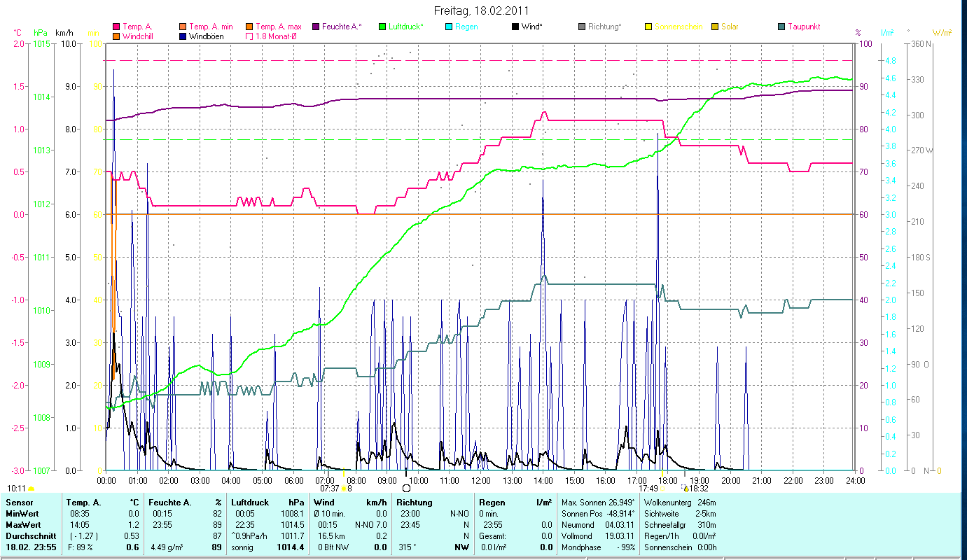
Task: Click the 'Sonnenschein 0:00h' entry
Action: (x=679, y=547)
